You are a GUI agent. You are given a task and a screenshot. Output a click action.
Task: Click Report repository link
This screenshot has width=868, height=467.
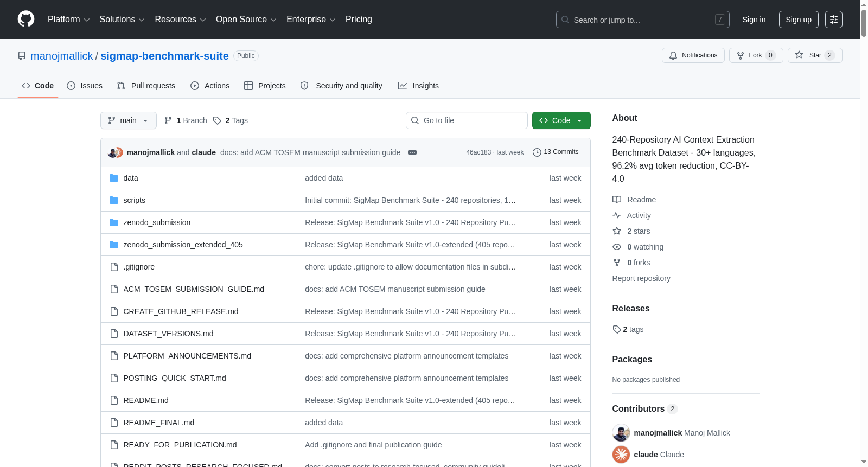[641, 278]
